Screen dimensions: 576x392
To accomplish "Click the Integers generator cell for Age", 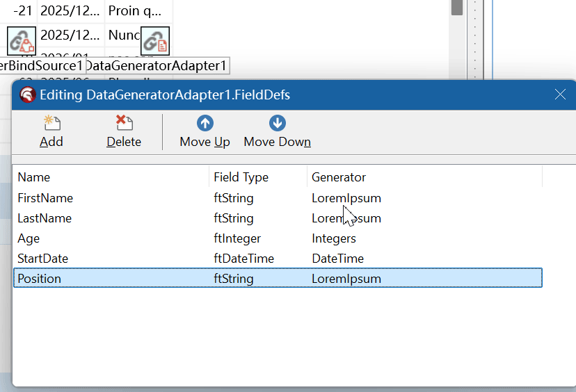I will coord(334,238).
